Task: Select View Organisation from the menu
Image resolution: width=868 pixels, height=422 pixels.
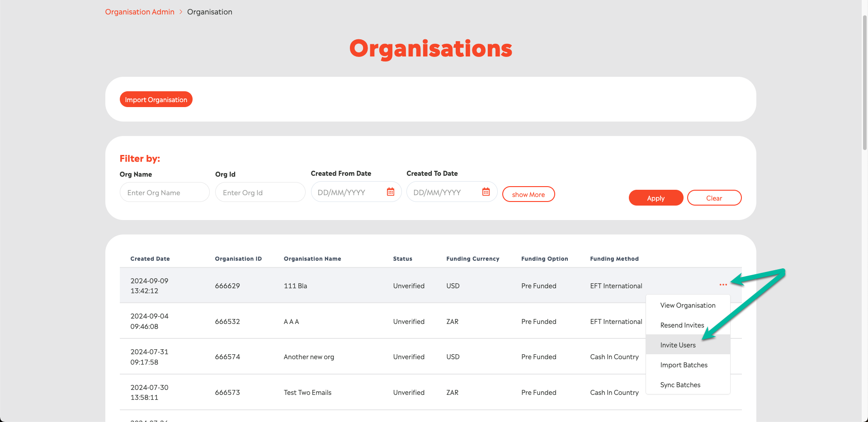Action: [x=688, y=305]
